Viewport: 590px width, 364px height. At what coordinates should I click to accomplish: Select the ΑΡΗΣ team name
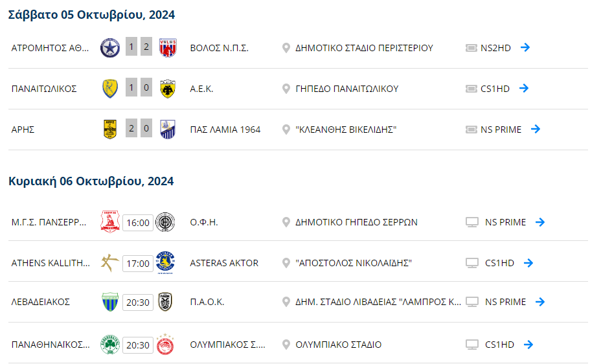pyautogui.click(x=23, y=130)
